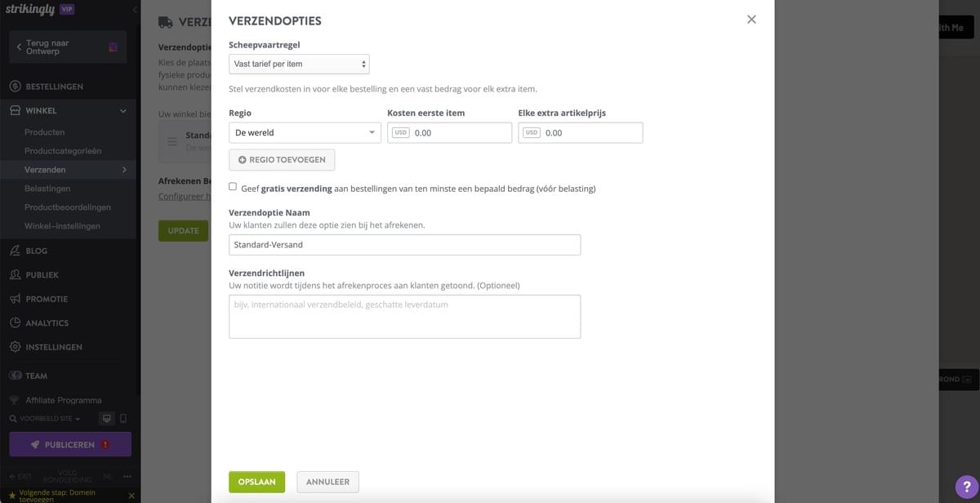Viewport: 980px width, 503px height.
Task: Open the Winkel storefront icon
Action: [x=13, y=110]
